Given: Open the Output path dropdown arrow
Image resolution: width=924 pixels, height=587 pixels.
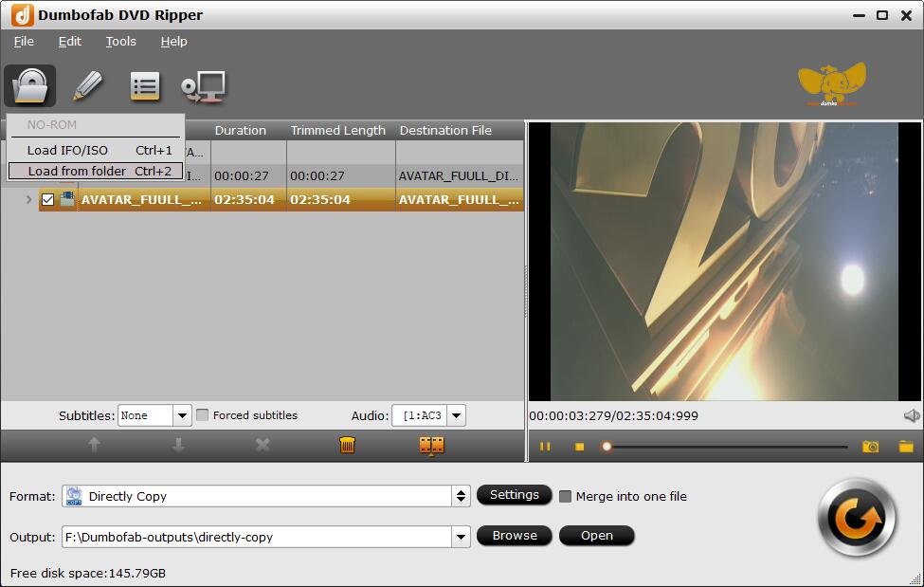Looking at the screenshot, I should pos(461,537).
